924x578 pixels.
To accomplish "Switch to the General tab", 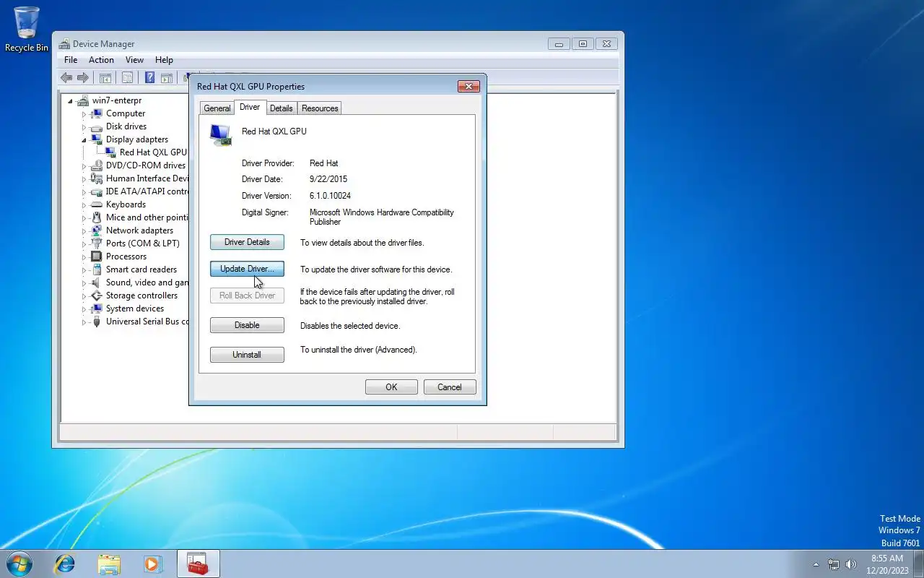I will tap(217, 108).
